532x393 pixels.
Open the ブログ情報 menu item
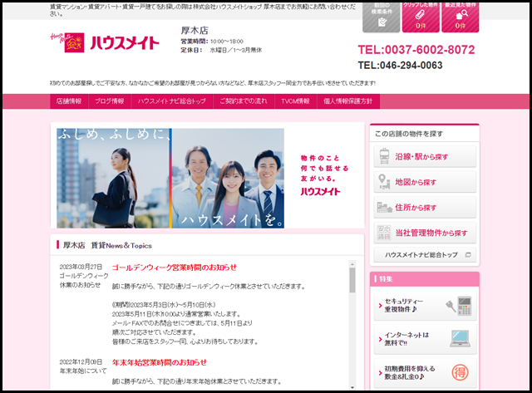click(x=109, y=101)
